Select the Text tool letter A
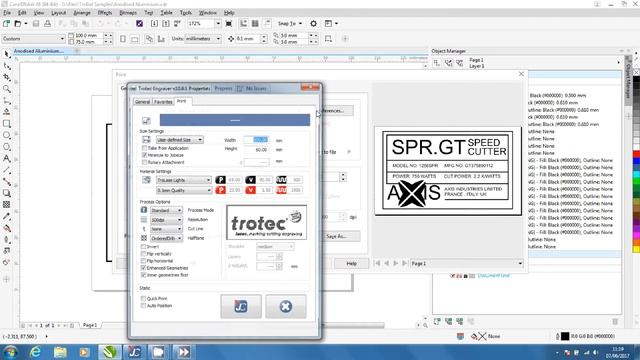 click(7, 158)
